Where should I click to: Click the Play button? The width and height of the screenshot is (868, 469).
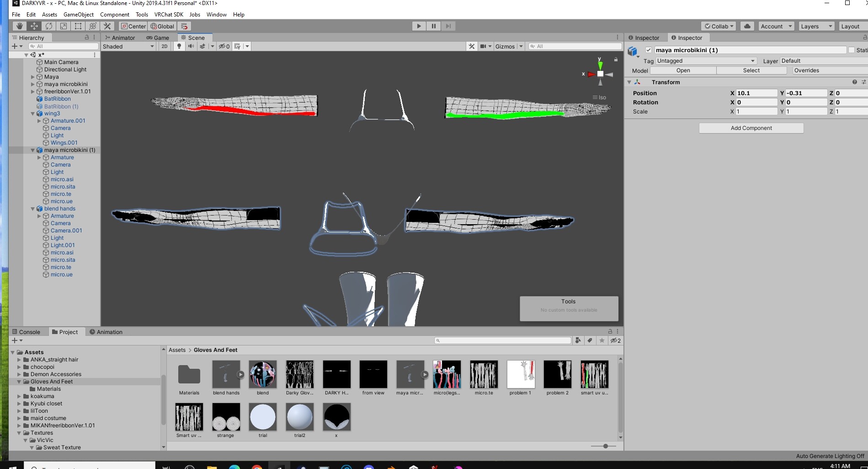419,26
